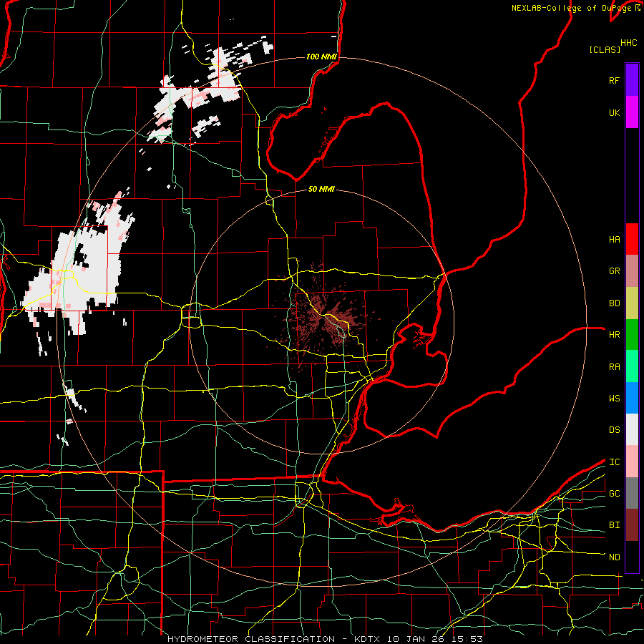Screen dimensions: 644x644
Task: Click the HR green legend swatch
Action: 632,335
